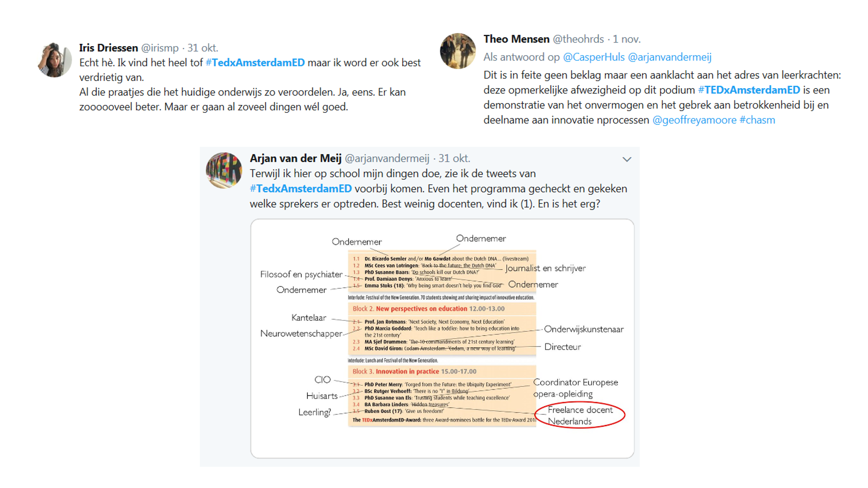Open @arjanvandermeij mention in Theo's reply

[670, 57]
